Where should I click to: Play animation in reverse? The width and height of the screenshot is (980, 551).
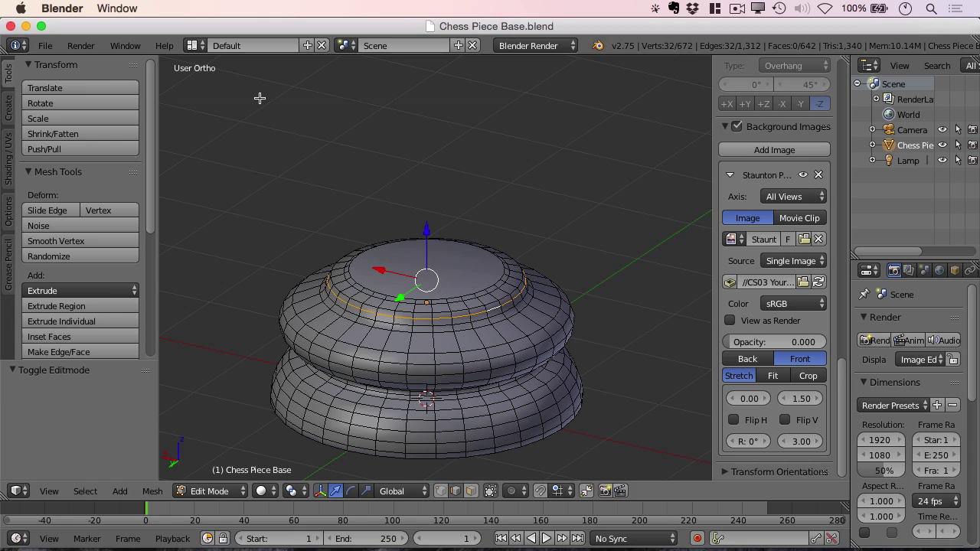pyautogui.click(x=531, y=538)
